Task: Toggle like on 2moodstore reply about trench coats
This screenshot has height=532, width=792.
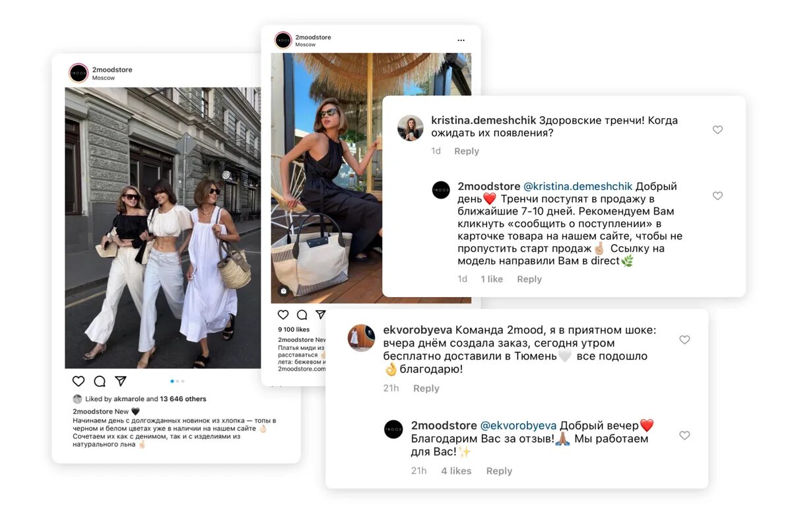Action: [717, 196]
